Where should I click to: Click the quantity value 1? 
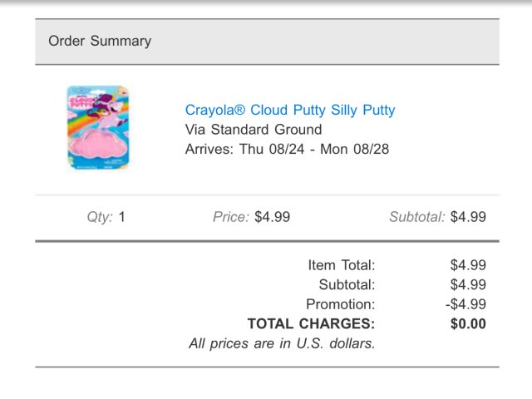point(121,217)
